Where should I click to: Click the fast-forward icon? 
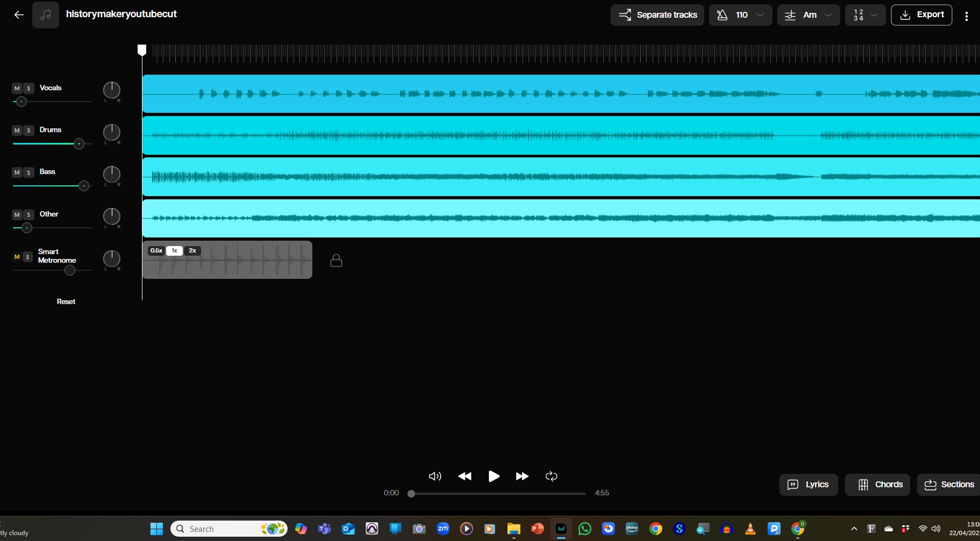tap(522, 477)
